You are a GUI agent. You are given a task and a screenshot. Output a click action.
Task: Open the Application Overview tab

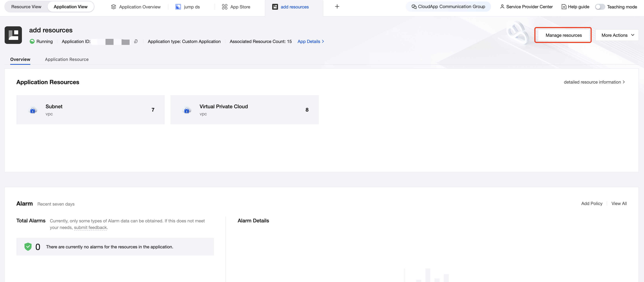[136, 7]
